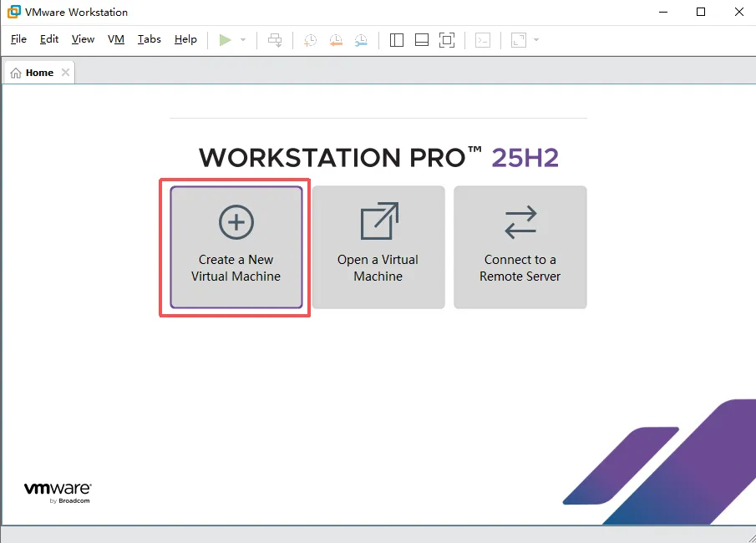This screenshot has width=756, height=543.
Task: Click Create a New Virtual Machine
Action: tap(236, 247)
